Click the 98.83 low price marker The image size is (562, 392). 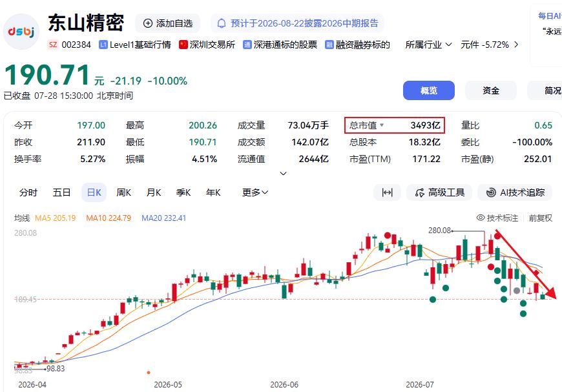point(56,368)
